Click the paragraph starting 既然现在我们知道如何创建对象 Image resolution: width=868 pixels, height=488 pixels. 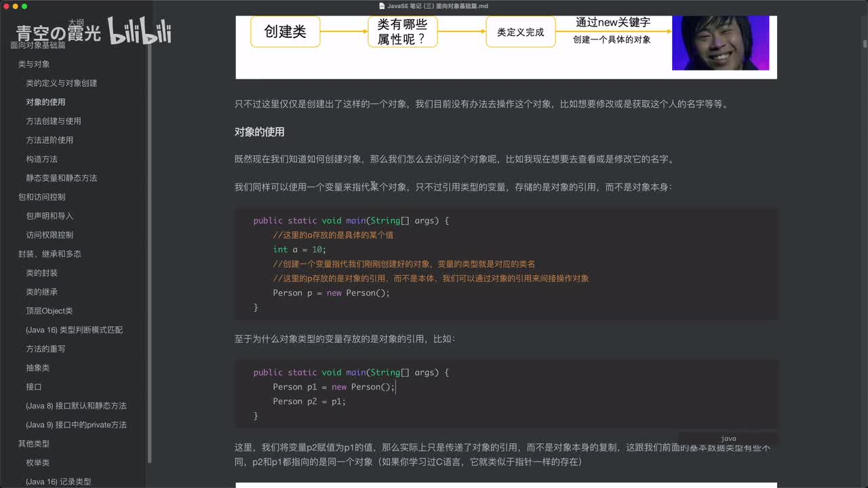tap(454, 159)
